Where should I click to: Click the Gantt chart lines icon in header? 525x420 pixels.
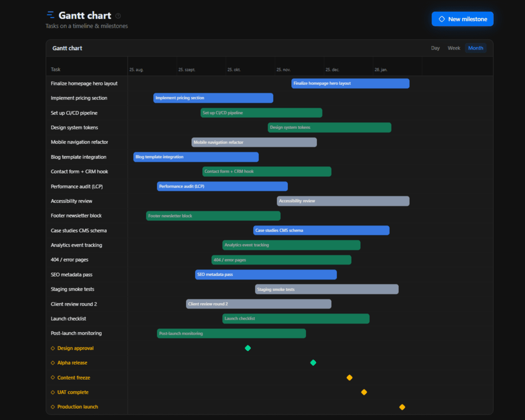tap(50, 15)
